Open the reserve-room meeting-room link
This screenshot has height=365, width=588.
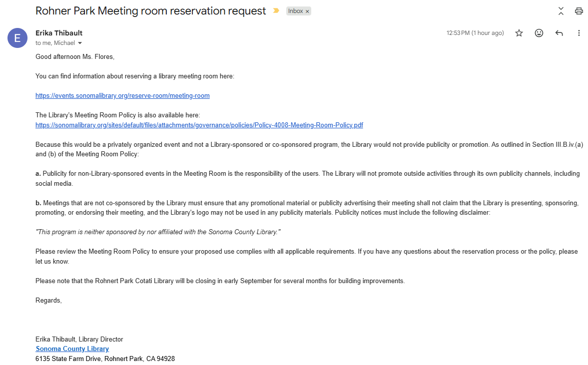122,95
